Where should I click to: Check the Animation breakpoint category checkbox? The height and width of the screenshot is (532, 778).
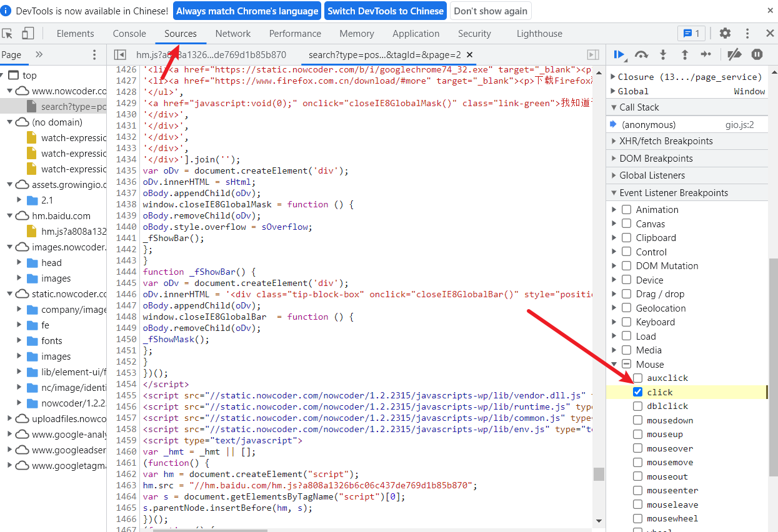pyautogui.click(x=626, y=209)
